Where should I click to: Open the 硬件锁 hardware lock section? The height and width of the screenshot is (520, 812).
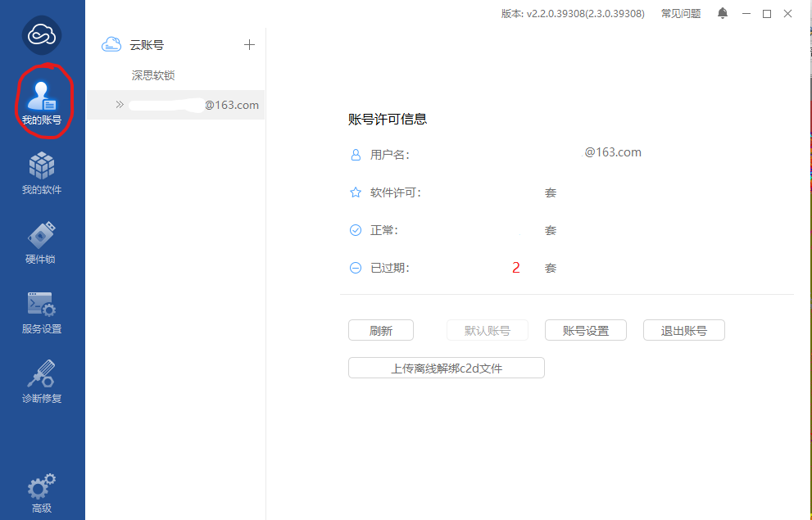pyautogui.click(x=42, y=242)
